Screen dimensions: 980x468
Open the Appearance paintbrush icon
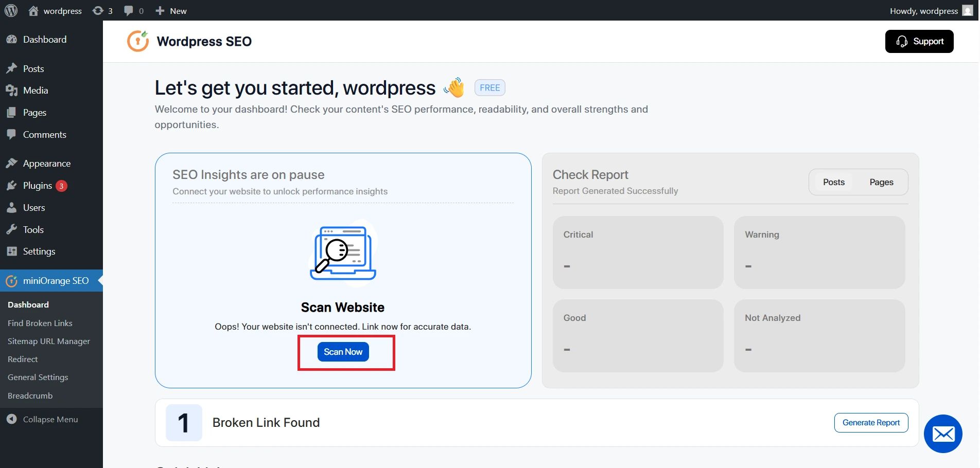(12, 163)
